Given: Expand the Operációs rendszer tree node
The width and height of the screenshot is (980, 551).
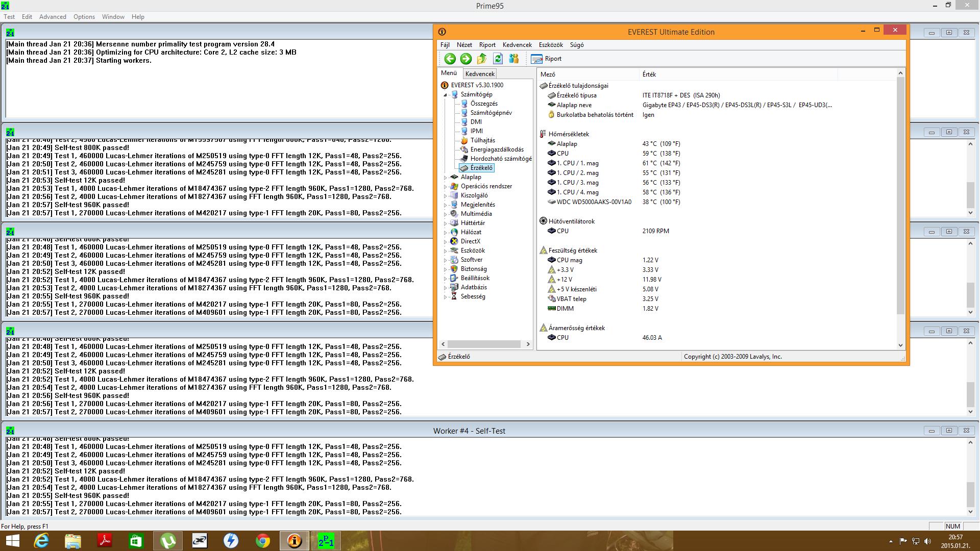Looking at the screenshot, I should point(445,187).
